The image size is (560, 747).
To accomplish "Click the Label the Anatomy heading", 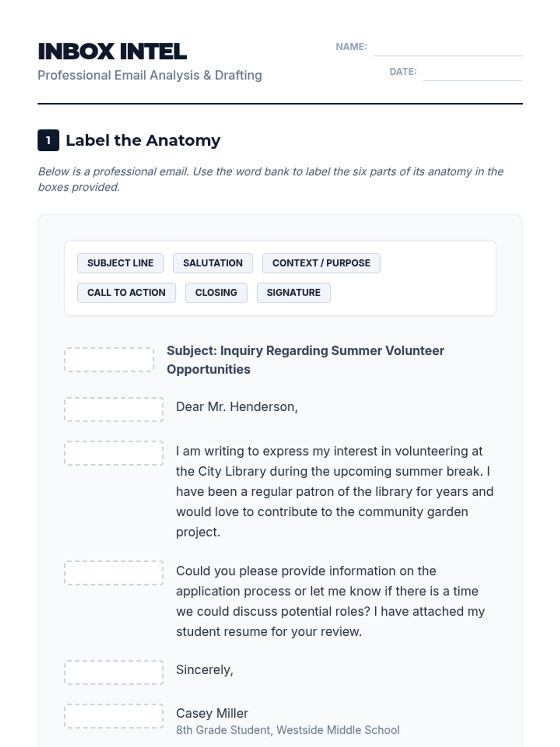I will coord(143,140).
